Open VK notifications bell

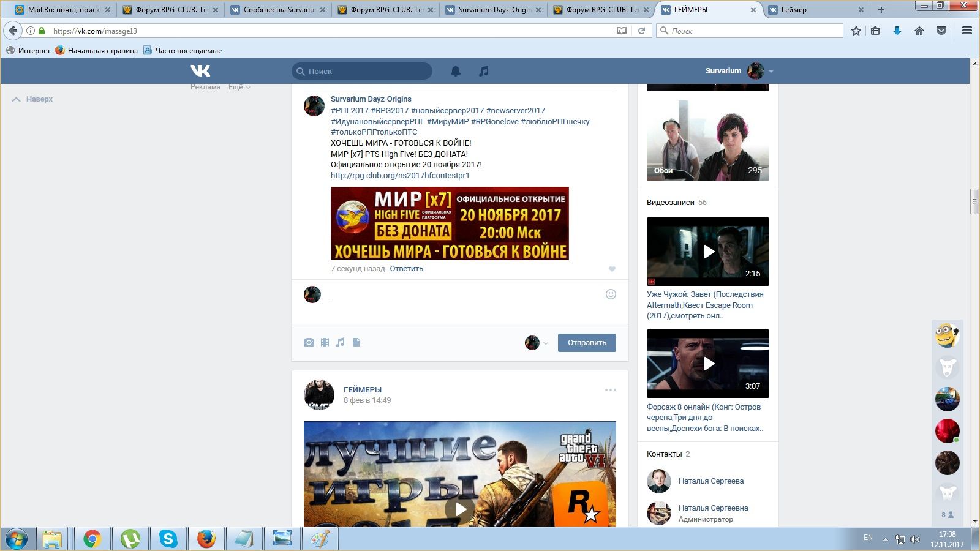coord(456,71)
